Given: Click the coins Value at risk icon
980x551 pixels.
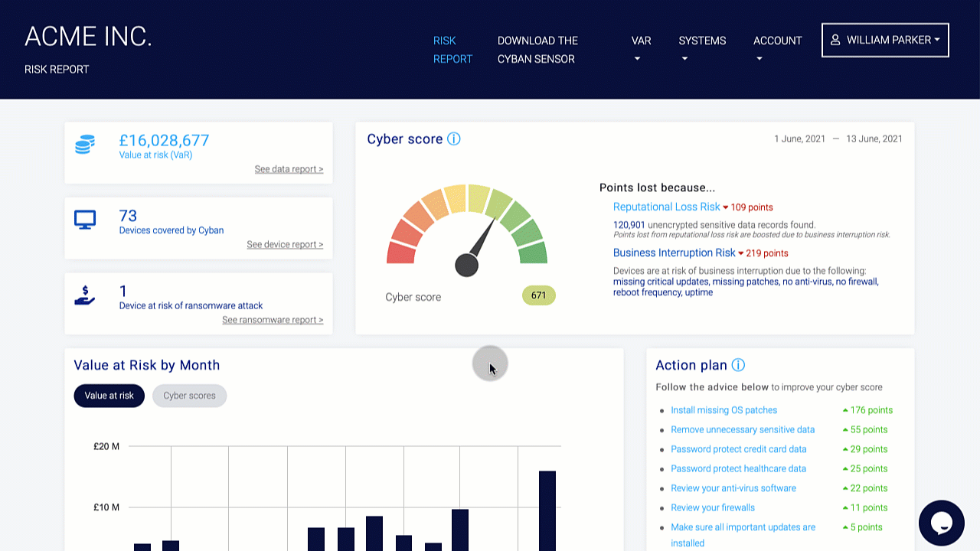Looking at the screenshot, I should (x=85, y=145).
